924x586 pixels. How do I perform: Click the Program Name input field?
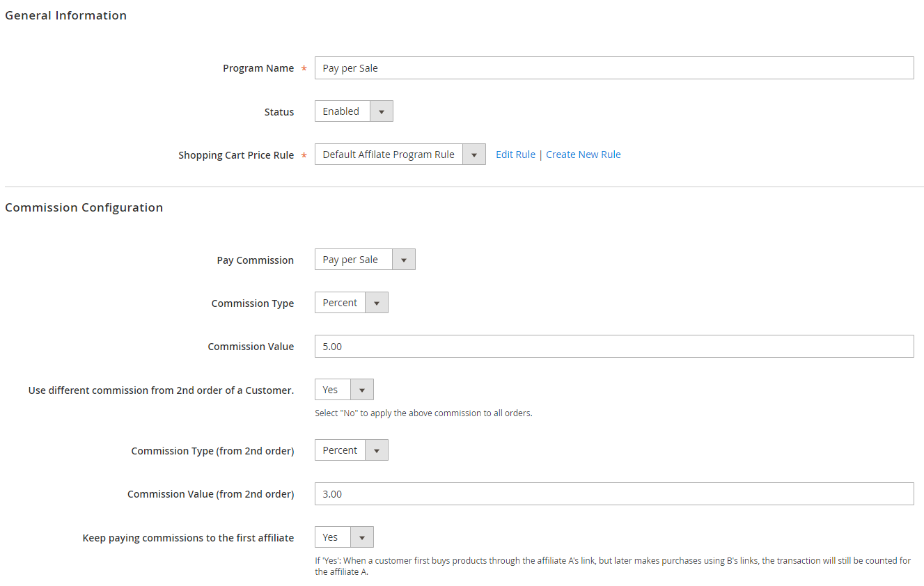click(x=613, y=68)
